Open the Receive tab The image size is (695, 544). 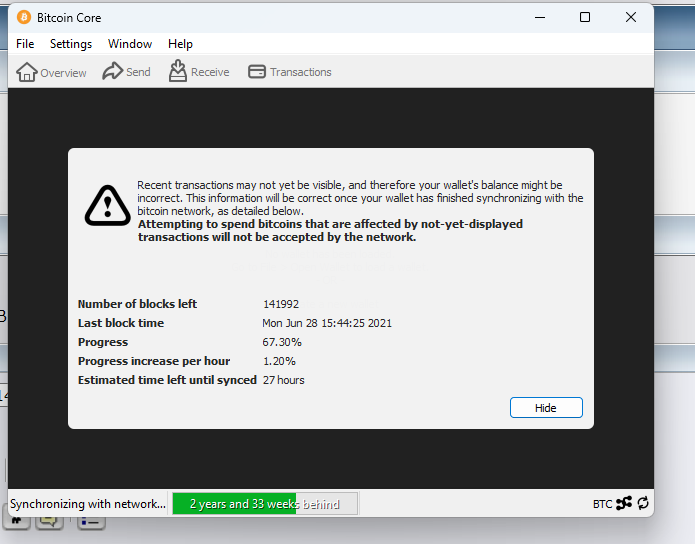tap(199, 71)
